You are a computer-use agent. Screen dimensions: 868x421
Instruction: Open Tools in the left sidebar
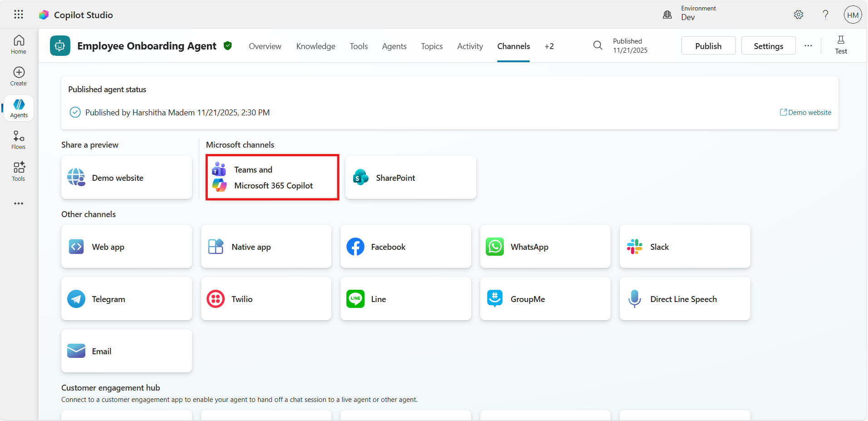[19, 172]
